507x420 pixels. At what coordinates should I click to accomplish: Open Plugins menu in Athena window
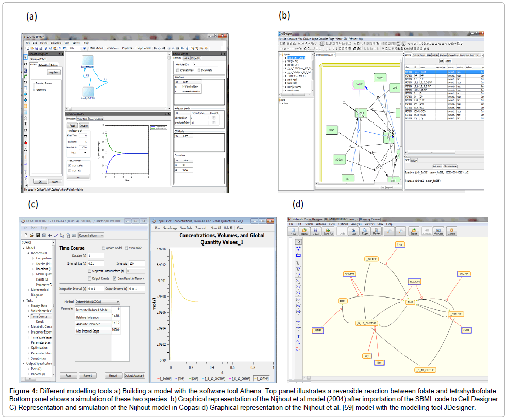[43, 43]
